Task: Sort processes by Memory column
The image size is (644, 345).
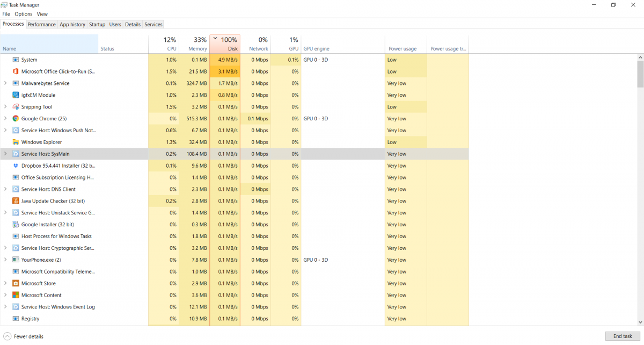Action: click(194, 44)
